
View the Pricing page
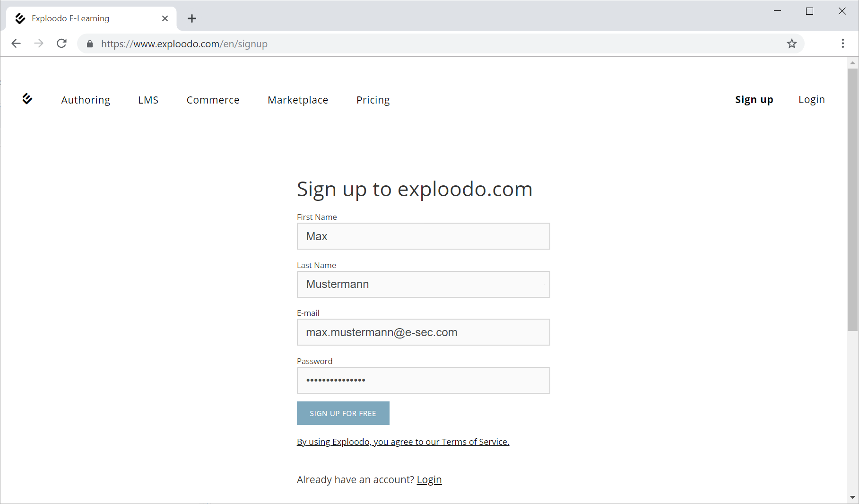pos(373,100)
